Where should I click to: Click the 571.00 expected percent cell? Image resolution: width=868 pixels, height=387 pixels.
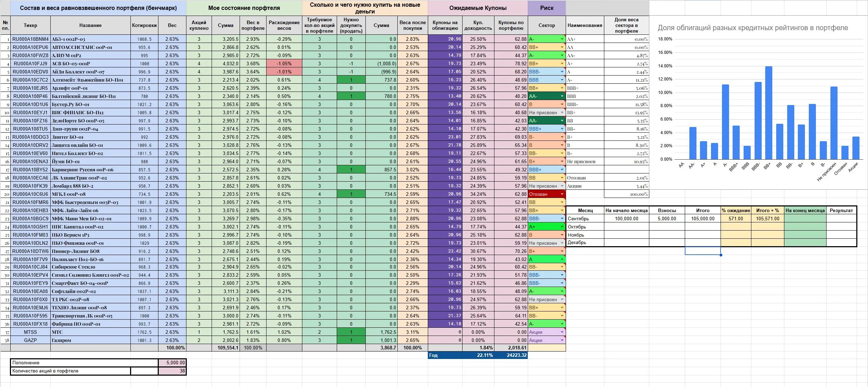pyautogui.click(x=736, y=219)
